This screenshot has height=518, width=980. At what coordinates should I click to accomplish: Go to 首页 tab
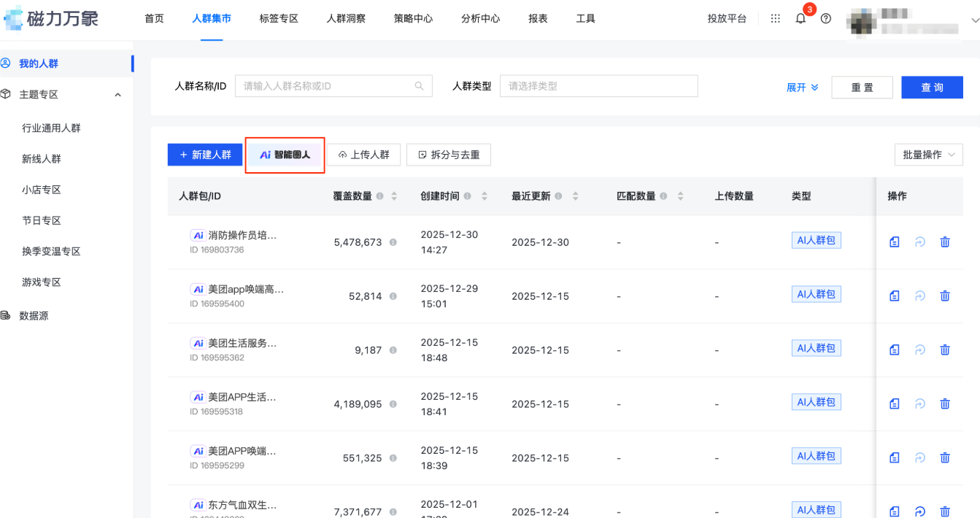[x=154, y=19]
